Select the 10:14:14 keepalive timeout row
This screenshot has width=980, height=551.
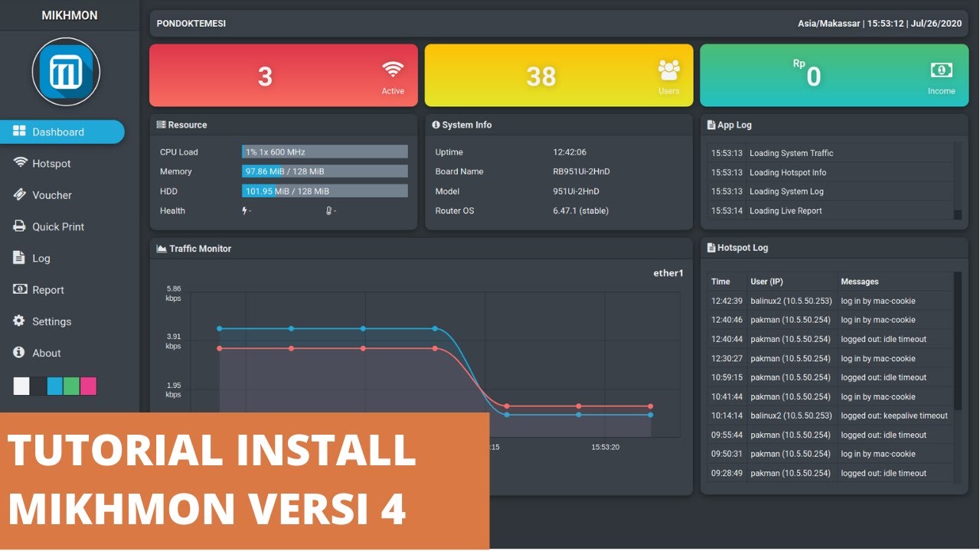pos(830,416)
